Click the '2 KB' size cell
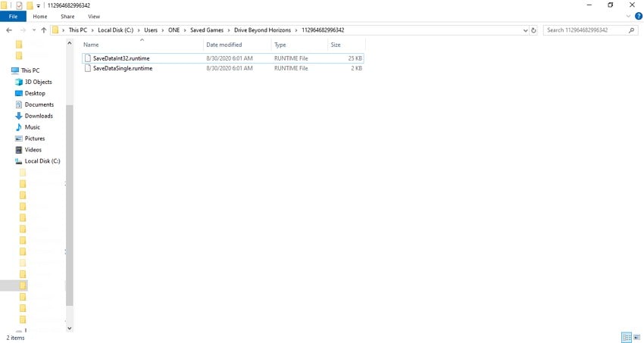The height and width of the screenshot is (343, 644). point(357,68)
